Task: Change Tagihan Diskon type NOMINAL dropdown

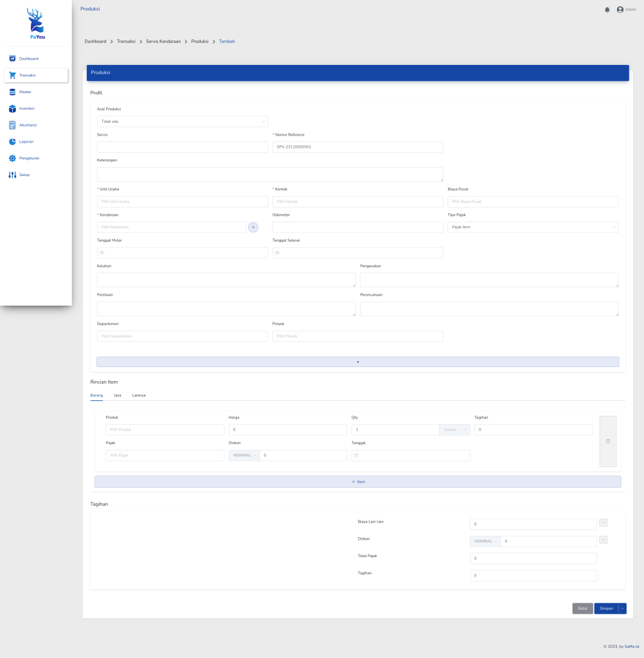Action: pos(485,541)
